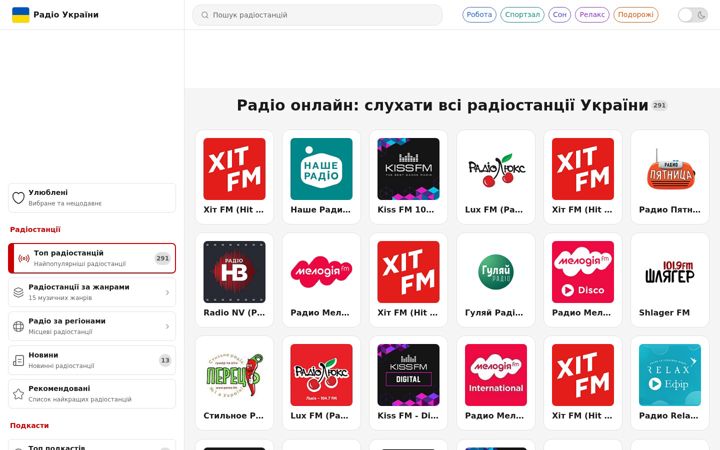
Task: Open the first Хіт FM logo in top row
Action: click(x=234, y=169)
